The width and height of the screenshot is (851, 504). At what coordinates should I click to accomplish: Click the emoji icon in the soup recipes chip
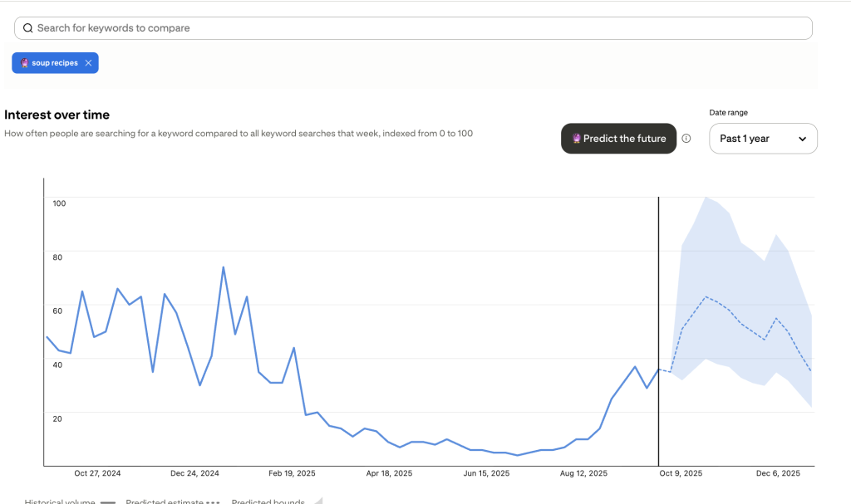[x=24, y=62]
